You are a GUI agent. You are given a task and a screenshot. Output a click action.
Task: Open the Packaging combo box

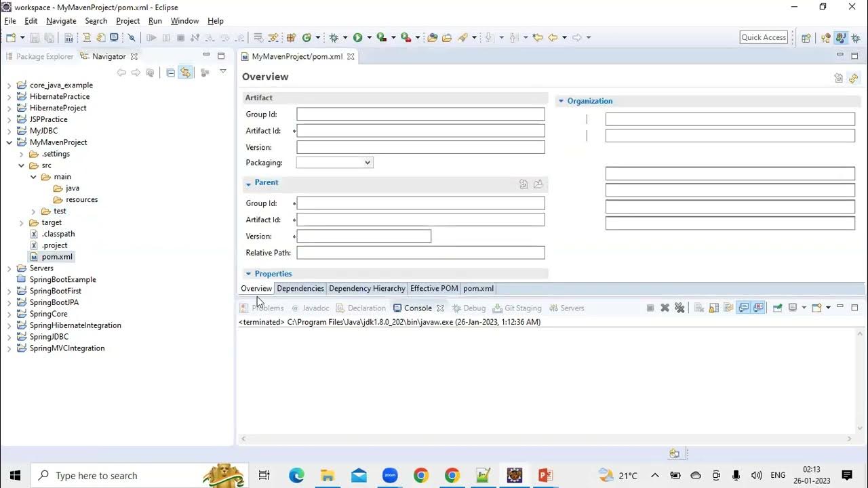334,163
